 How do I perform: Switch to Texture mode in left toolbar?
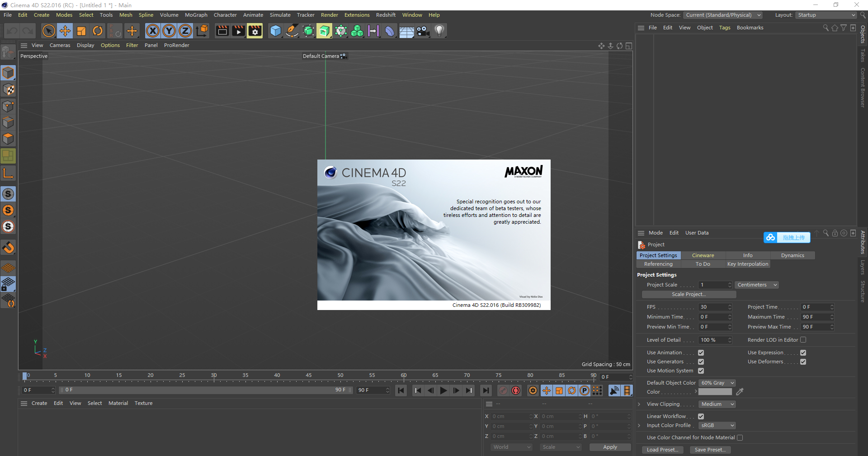click(9, 89)
